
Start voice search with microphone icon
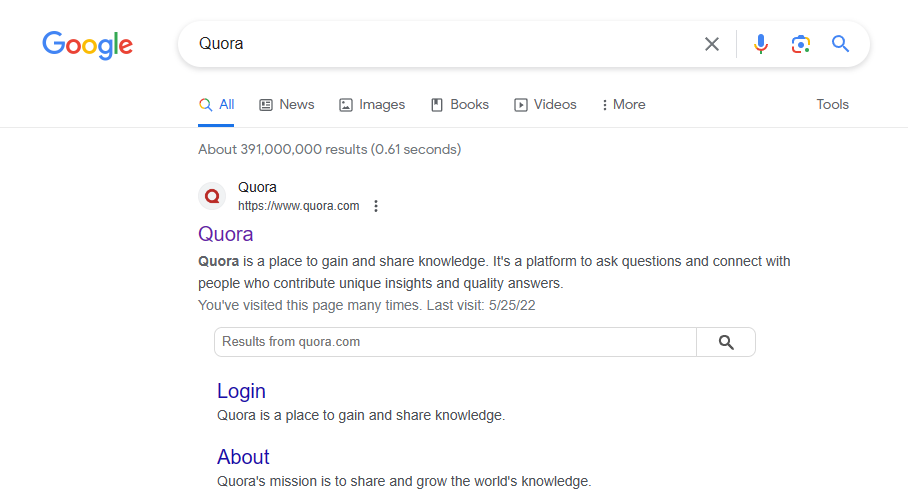click(x=761, y=44)
